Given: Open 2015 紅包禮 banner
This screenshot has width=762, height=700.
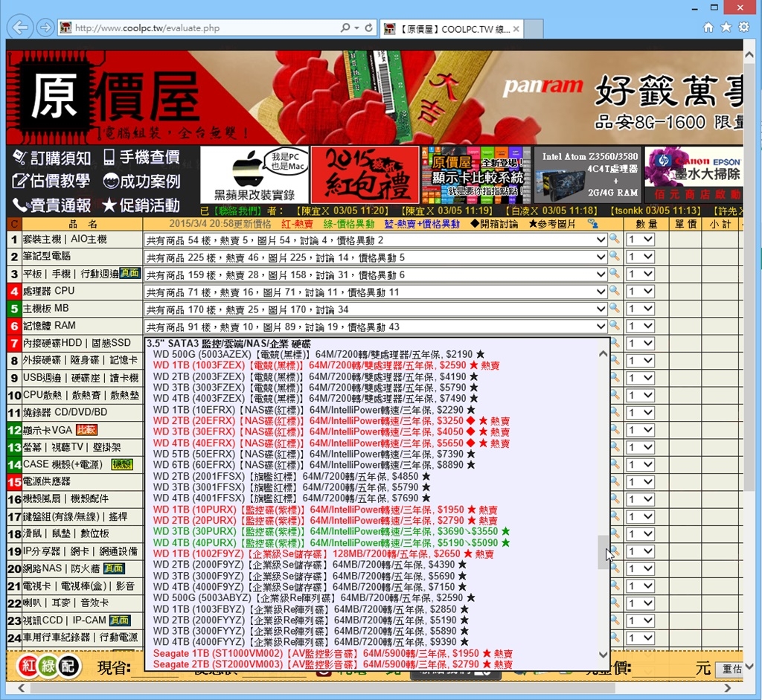Looking at the screenshot, I should [365, 175].
